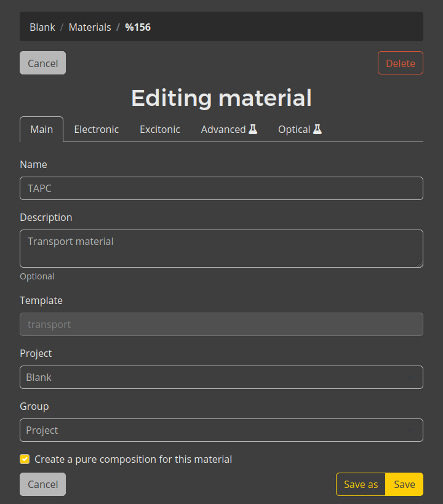Click the flask icon on Optical tab
This screenshot has width=443, height=504.
[x=317, y=129]
